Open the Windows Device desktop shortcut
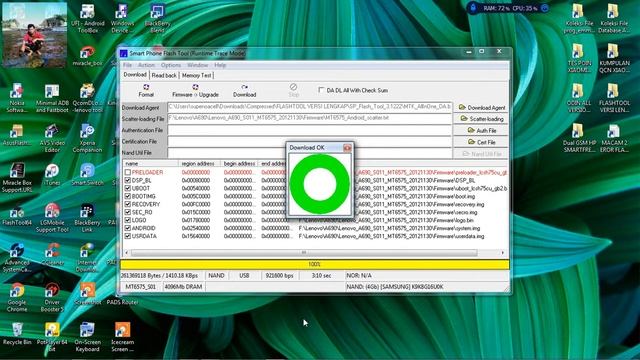The image size is (640, 360). point(122,18)
